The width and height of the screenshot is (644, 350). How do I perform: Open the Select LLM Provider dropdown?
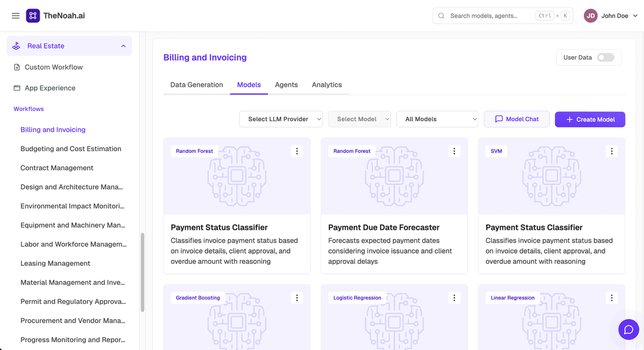(x=281, y=119)
